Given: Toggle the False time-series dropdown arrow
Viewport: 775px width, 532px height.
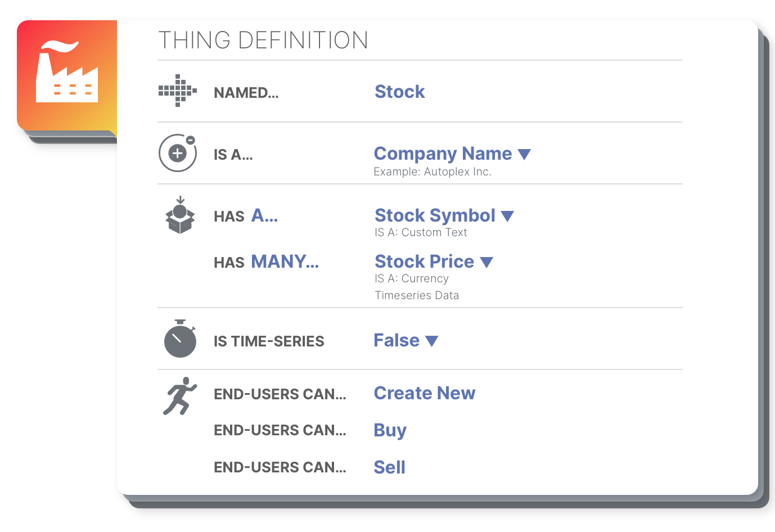Looking at the screenshot, I should click(x=432, y=341).
